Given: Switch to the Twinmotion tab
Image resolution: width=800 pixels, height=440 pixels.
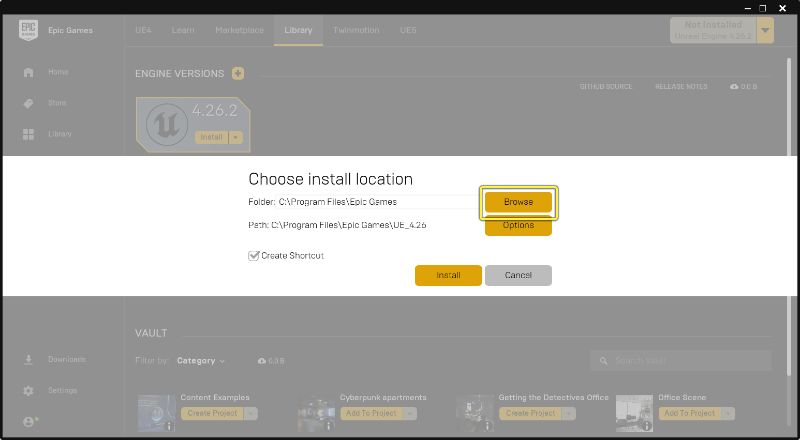Looking at the screenshot, I should click(x=356, y=30).
